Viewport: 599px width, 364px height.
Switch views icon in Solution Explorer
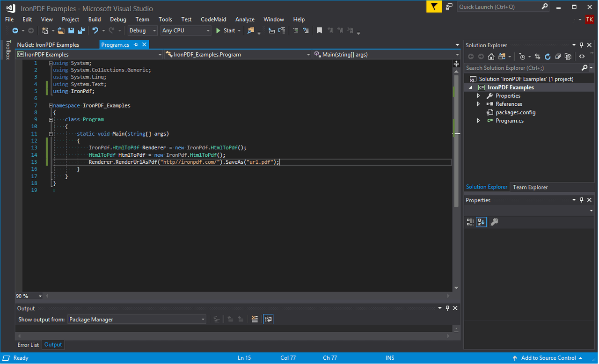(502, 57)
